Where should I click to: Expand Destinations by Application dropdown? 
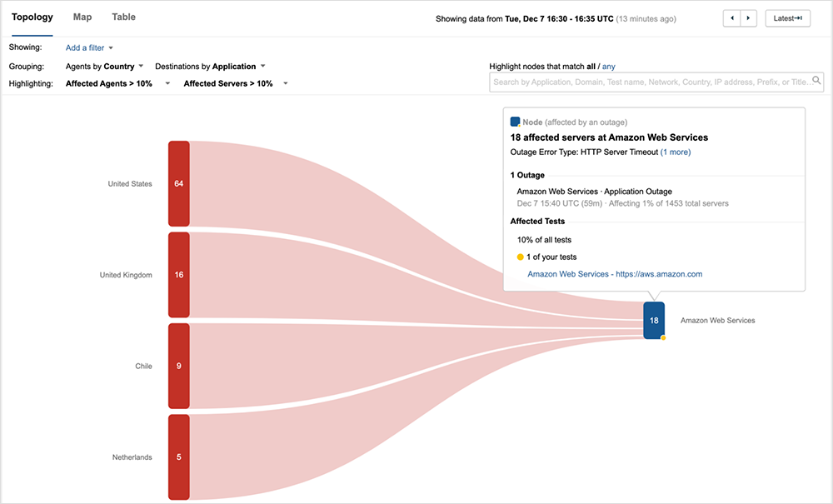click(x=210, y=66)
